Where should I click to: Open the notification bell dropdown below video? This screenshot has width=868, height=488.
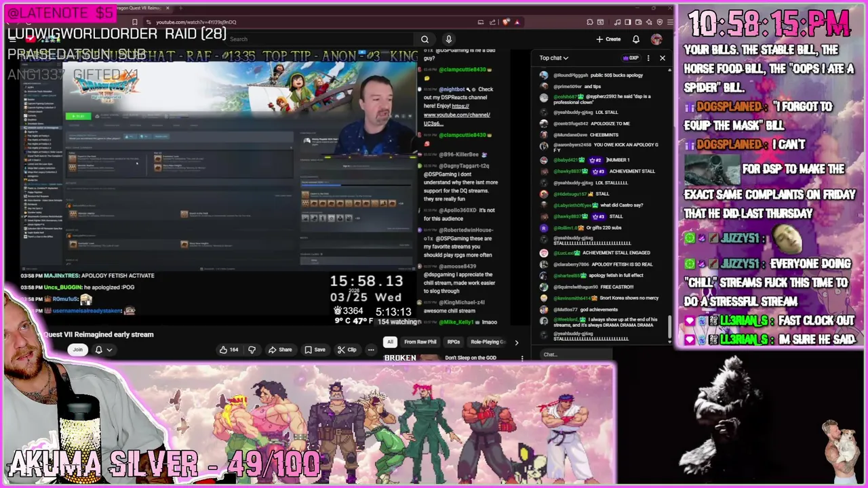103,350
